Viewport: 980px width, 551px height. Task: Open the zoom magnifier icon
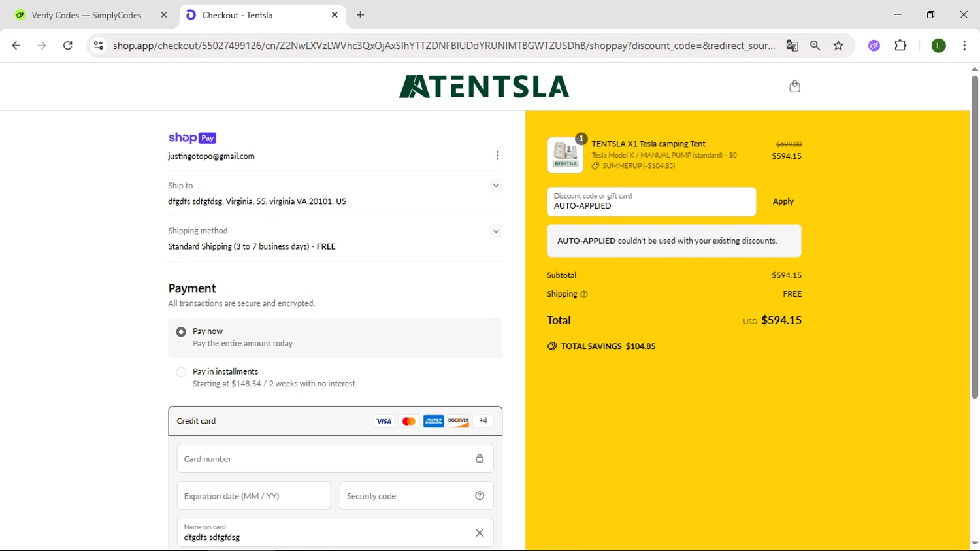[815, 45]
